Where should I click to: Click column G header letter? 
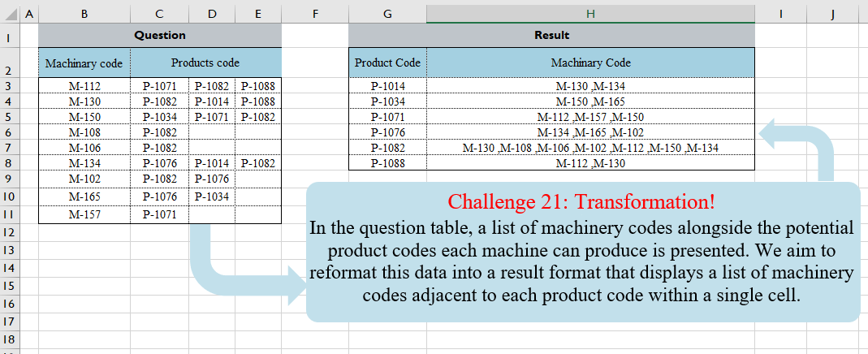click(x=387, y=14)
